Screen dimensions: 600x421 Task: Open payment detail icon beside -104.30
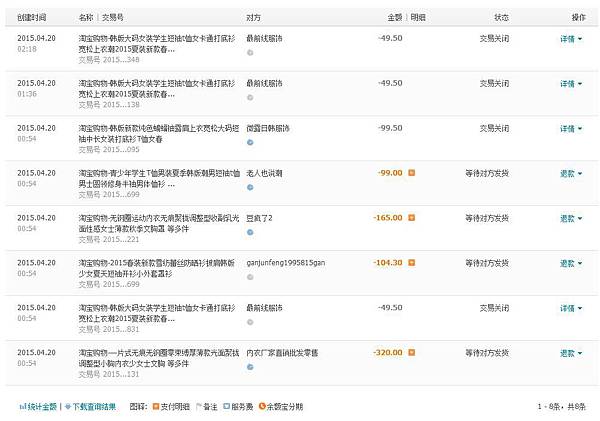pyautogui.click(x=412, y=263)
